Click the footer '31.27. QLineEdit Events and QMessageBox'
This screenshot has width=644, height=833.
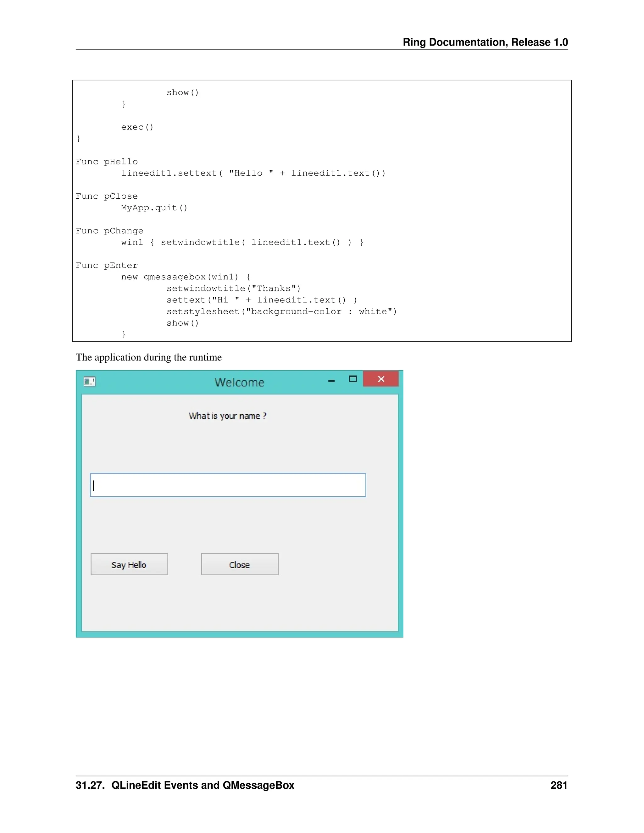[185, 785]
